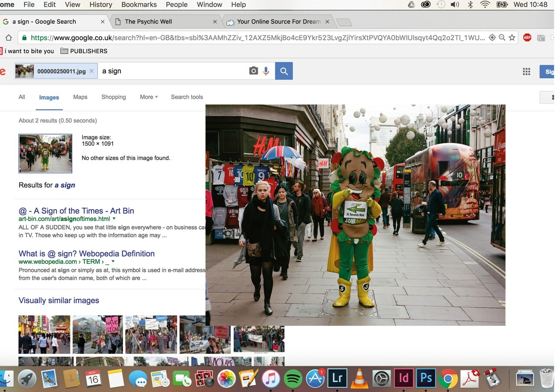Open the Bookmarks menu
Screen dimensions: 555x392
click(139, 5)
